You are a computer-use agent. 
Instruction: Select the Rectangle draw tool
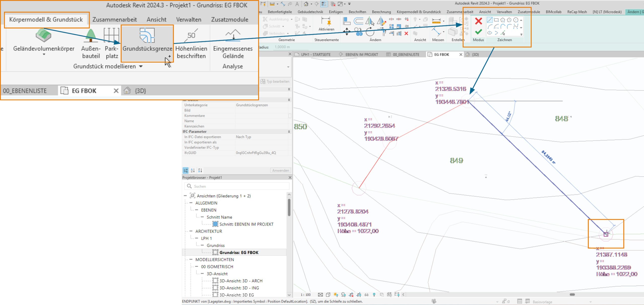[496, 20]
